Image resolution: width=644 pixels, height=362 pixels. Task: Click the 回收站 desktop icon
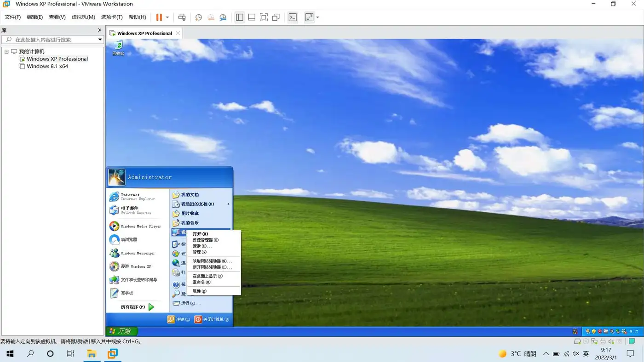click(119, 48)
